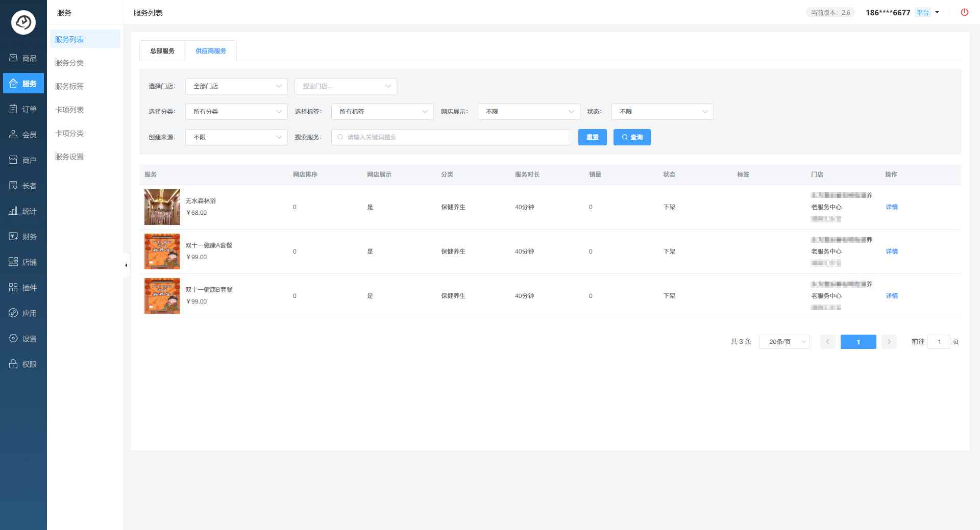Open the 商品 section in the sidebar
This screenshot has width=980, height=530.
23,58
